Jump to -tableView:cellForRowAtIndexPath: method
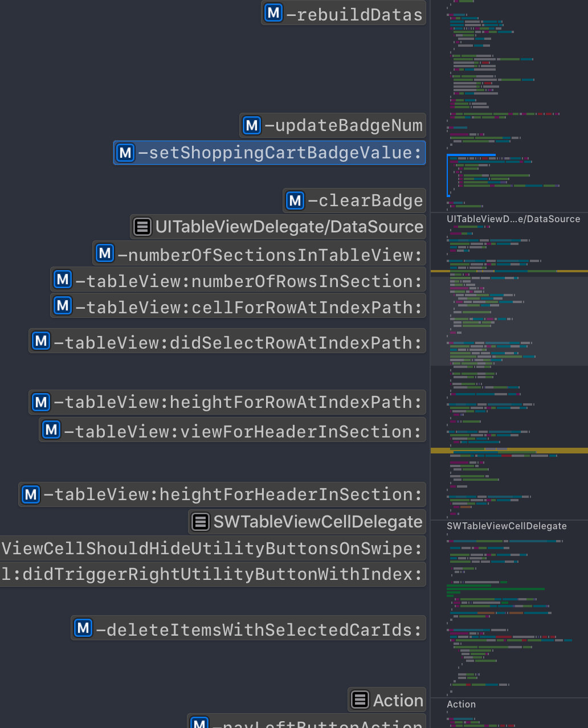The width and height of the screenshot is (588, 728). click(x=238, y=306)
